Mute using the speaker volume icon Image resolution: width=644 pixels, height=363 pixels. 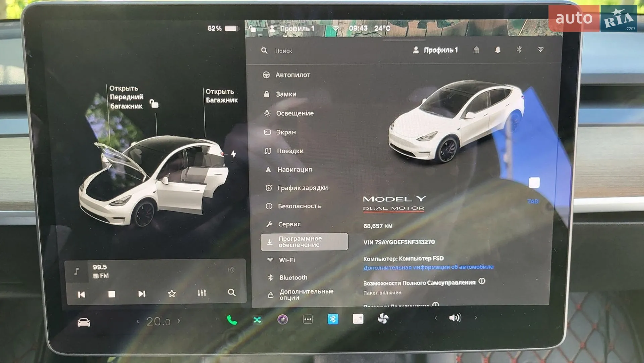click(x=455, y=318)
